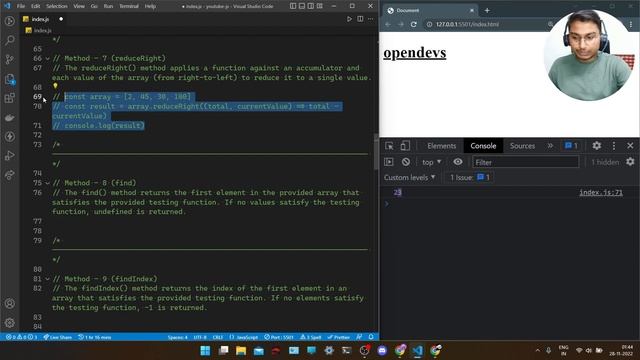640x360 pixels.
Task: Click Live Share in the status bar
Action: tap(58, 337)
